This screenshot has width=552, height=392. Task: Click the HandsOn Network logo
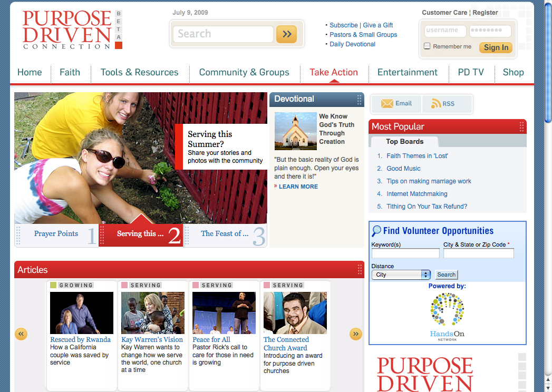tap(447, 317)
